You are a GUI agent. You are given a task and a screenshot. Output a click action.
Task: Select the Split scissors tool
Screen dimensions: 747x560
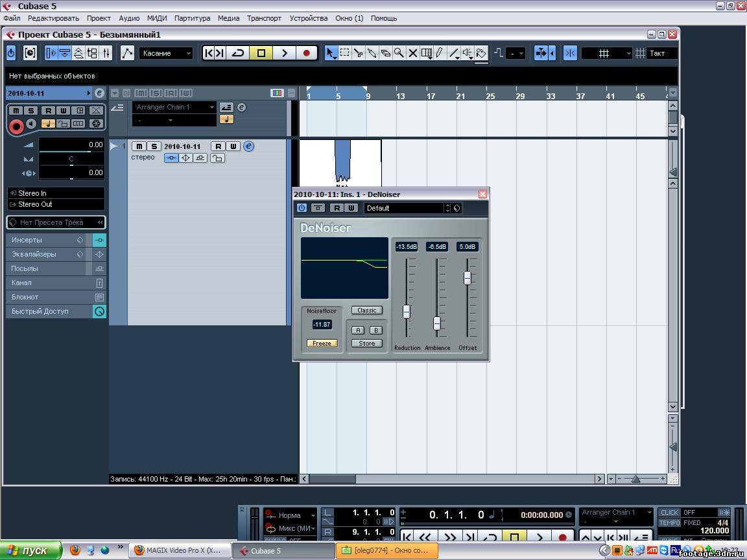tap(358, 53)
